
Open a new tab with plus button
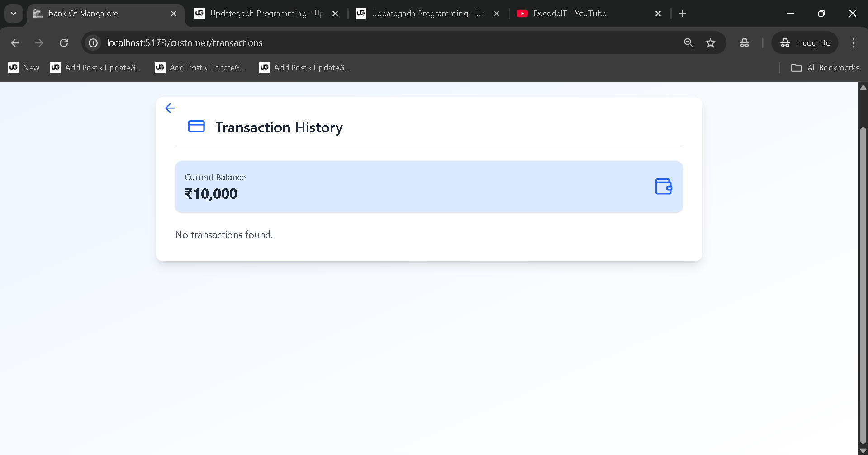(683, 14)
